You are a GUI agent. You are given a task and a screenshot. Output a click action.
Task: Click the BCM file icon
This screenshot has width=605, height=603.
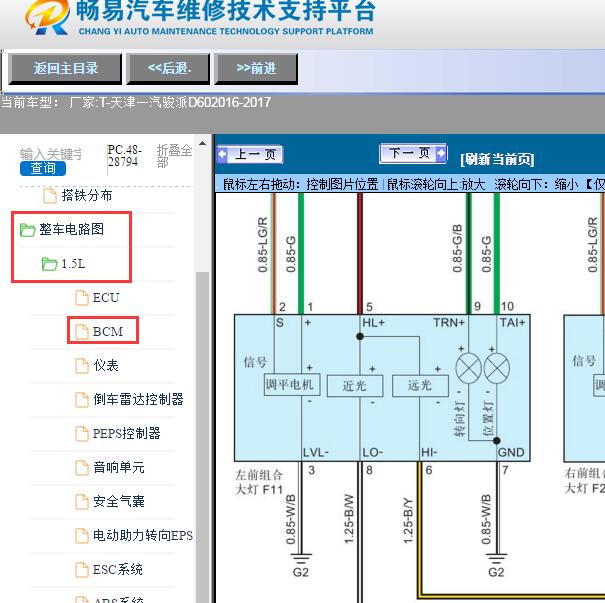tap(81, 332)
